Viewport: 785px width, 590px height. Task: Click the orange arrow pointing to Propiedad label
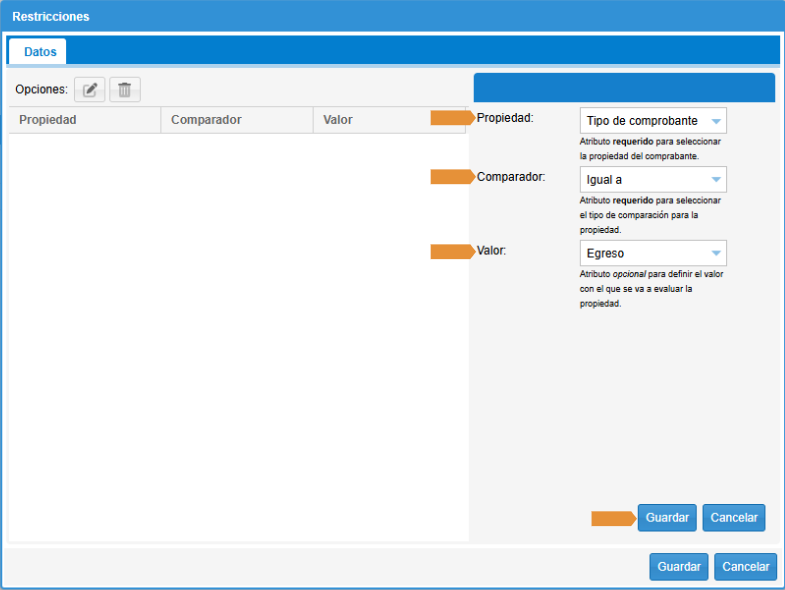point(452,118)
